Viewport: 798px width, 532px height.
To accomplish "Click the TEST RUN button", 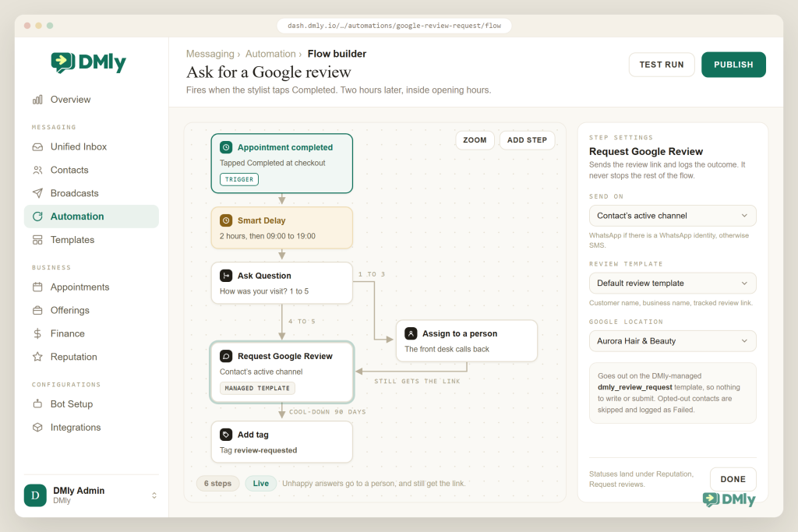I will click(662, 65).
